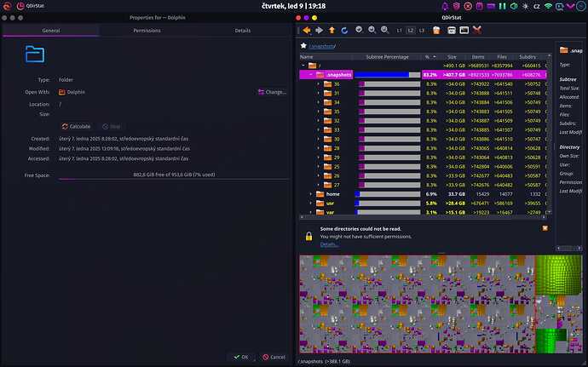Click the star bookmark icon beside the path
Viewport: 588px width, 367px height.
(303, 46)
